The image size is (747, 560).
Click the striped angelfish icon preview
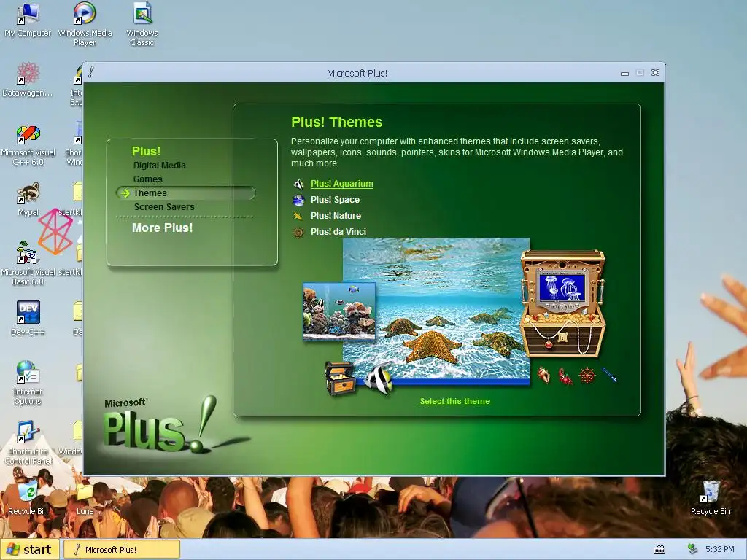(379, 378)
